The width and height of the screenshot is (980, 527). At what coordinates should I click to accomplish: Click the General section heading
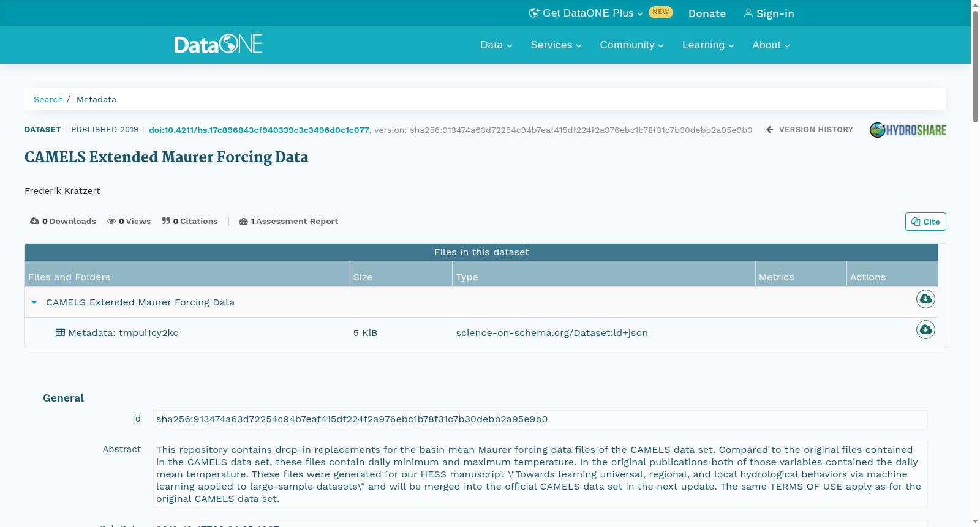tap(63, 398)
